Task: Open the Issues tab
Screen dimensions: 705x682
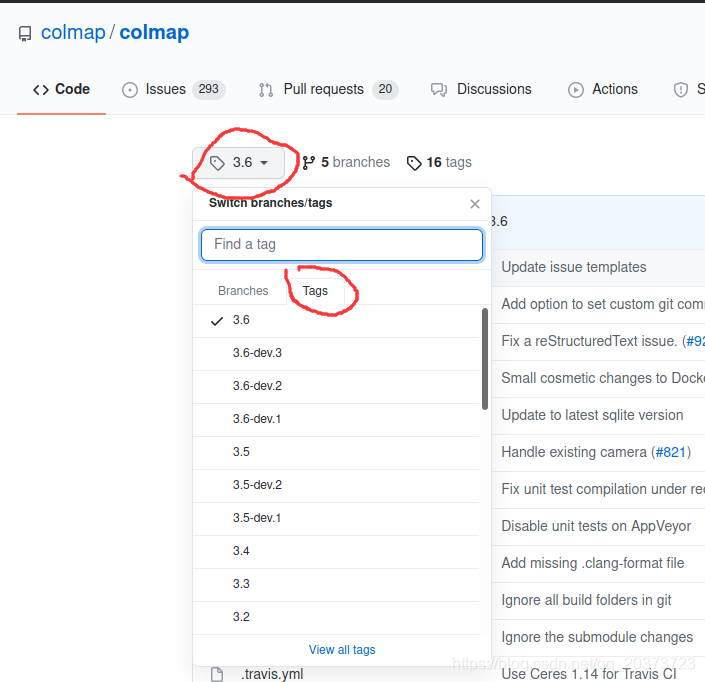Action: 173,89
